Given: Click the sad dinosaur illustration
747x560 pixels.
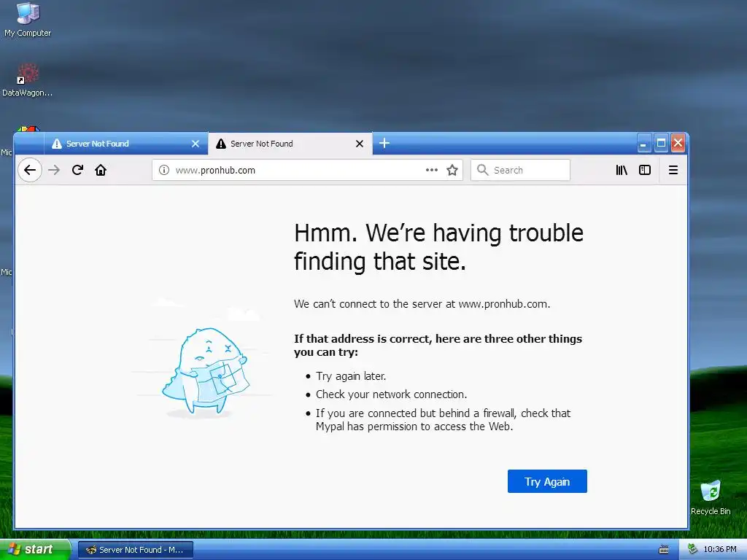Looking at the screenshot, I should point(205,371).
